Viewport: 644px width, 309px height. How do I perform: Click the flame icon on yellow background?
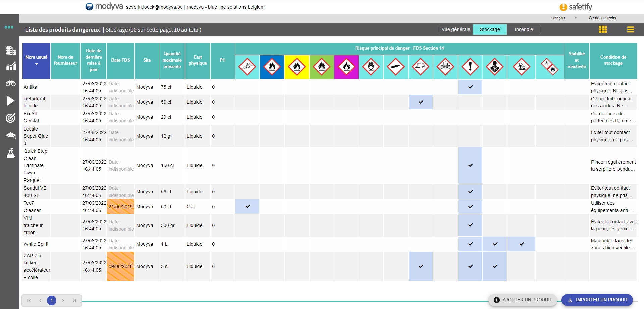(297, 67)
